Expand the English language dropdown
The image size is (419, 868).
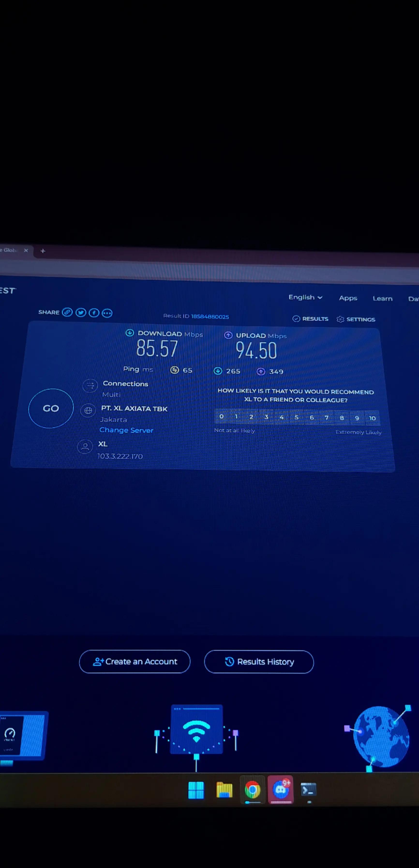305,297
